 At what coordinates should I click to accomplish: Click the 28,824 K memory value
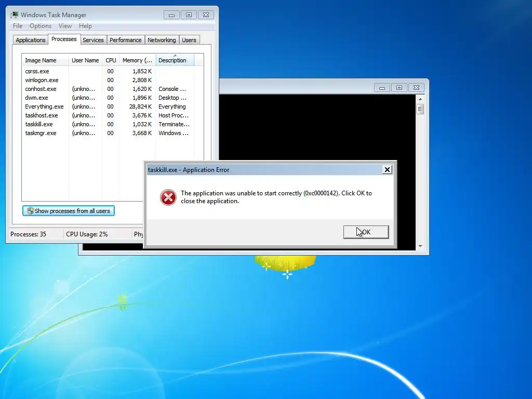tap(140, 107)
